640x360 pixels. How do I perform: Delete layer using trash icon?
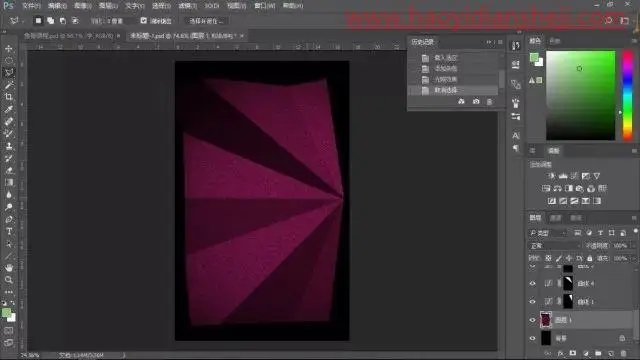click(x=623, y=353)
